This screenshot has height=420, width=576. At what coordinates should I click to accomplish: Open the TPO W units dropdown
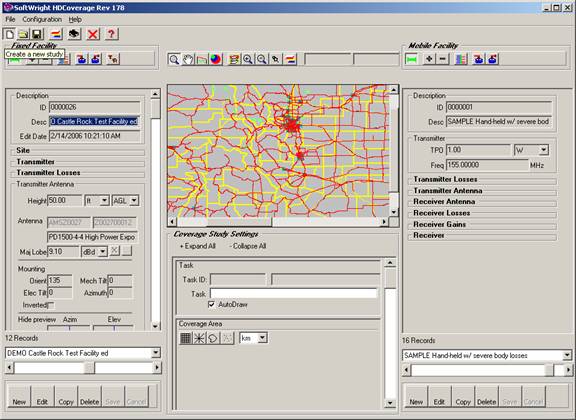pos(544,150)
